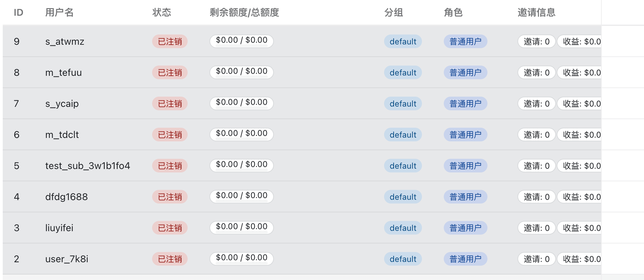
Task: Select the username s_atwmz
Action: [x=65, y=42]
